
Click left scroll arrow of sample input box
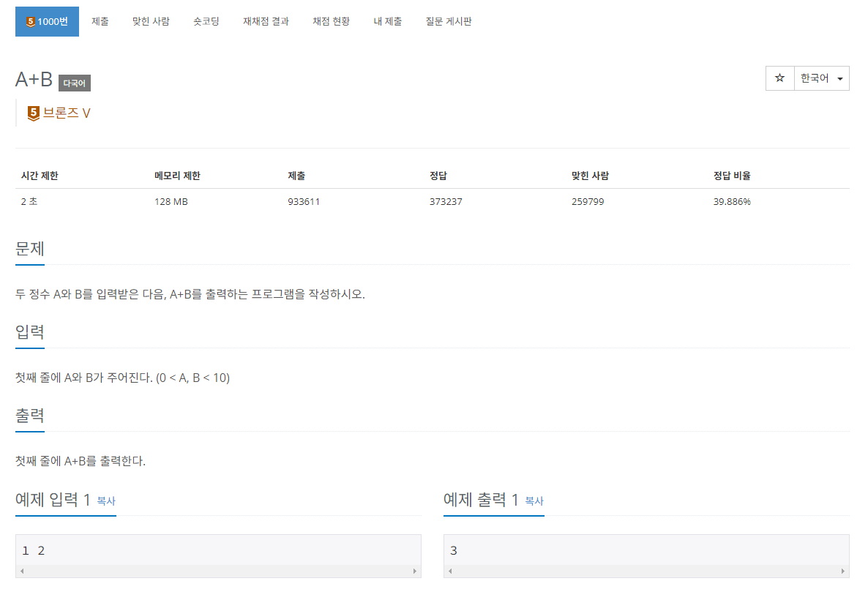22,571
